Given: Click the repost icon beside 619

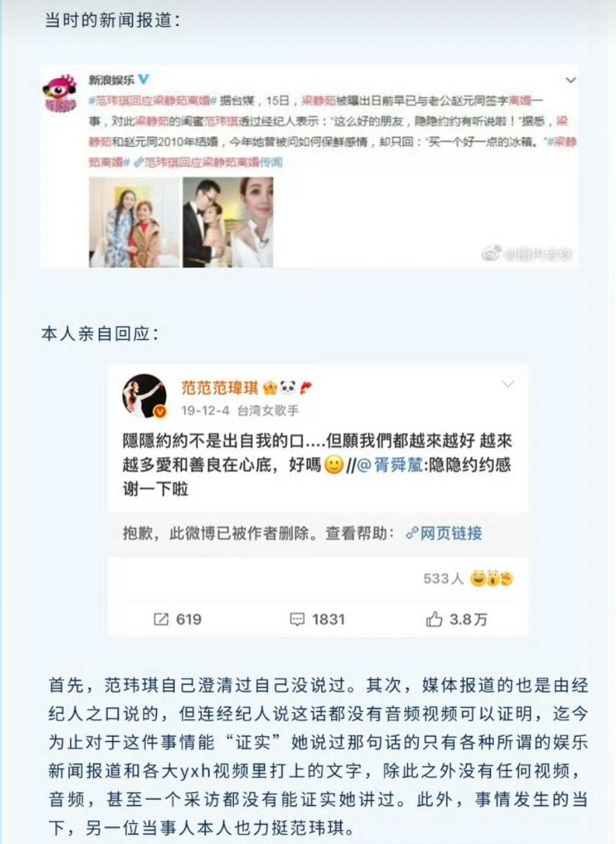Looking at the screenshot, I should 161,619.
